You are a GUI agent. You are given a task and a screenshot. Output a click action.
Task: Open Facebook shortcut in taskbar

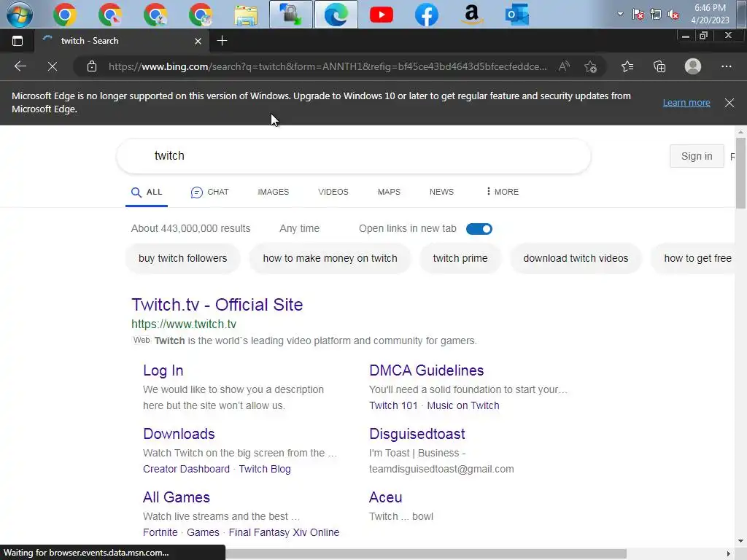[426, 15]
